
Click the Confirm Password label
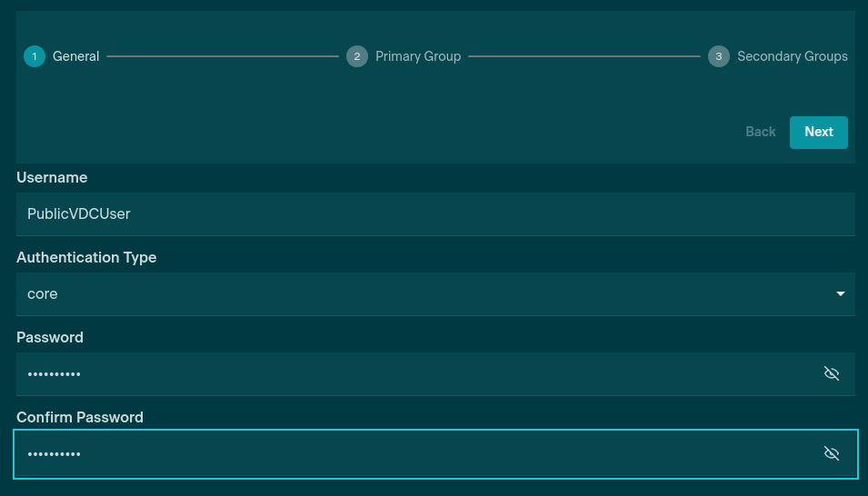(80, 417)
